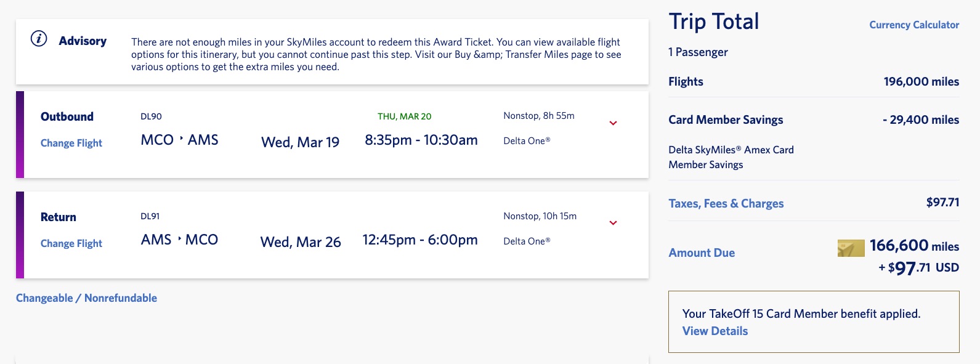Click the Trip Total heading
The height and width of the screenshot is (364, 980).
[713, 22]
